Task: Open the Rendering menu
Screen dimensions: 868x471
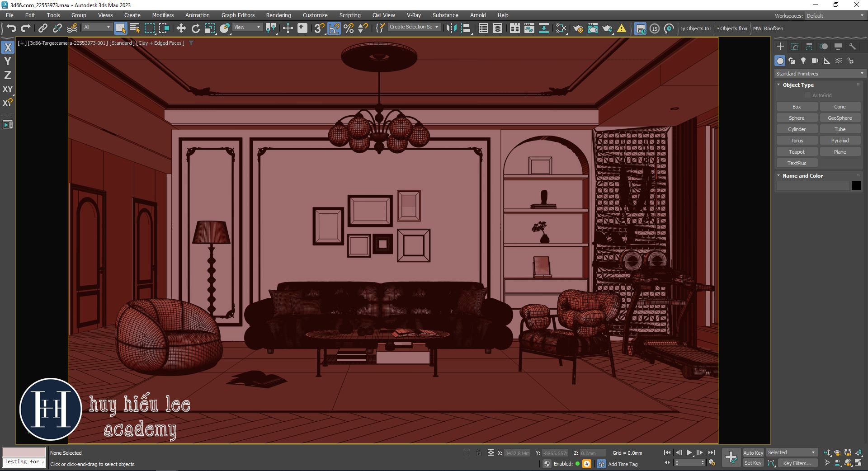Action: (x=278, y=15)
